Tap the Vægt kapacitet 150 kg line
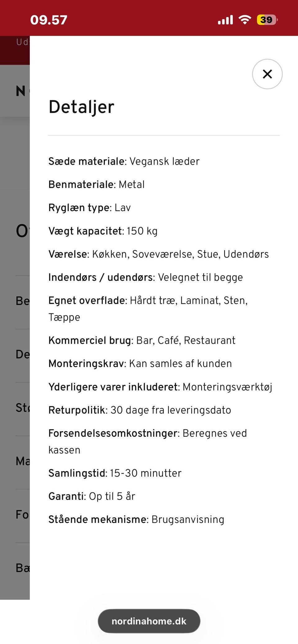Screen dimensions: 298x644 (103, 231)
